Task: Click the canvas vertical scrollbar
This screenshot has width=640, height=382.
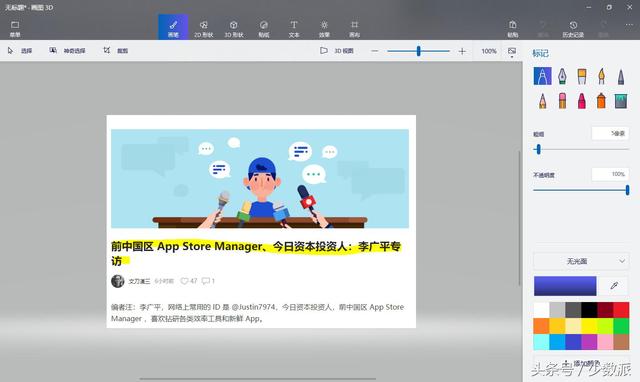Action: pos(519,218)
